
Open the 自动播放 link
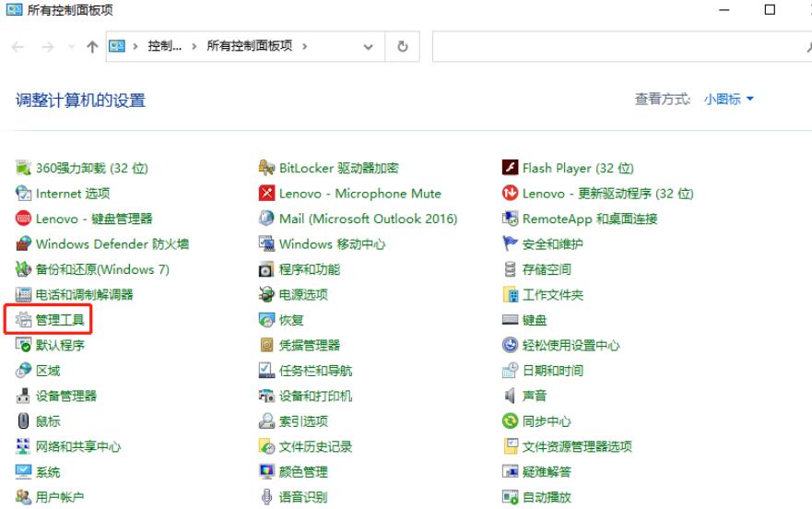[x=547, y=497]
